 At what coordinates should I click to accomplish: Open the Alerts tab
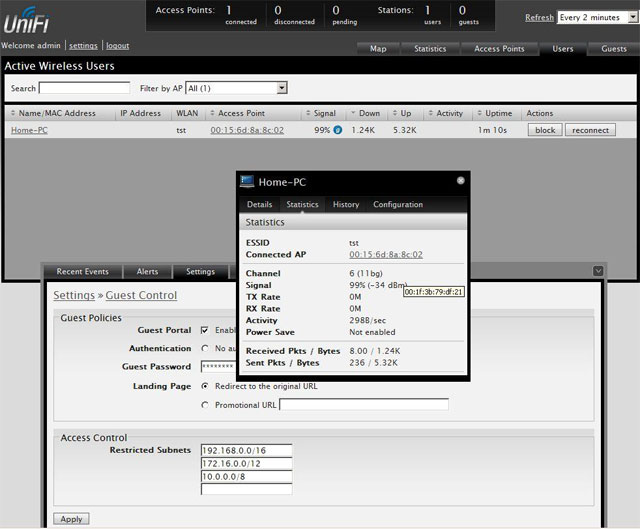coord(147,271)
